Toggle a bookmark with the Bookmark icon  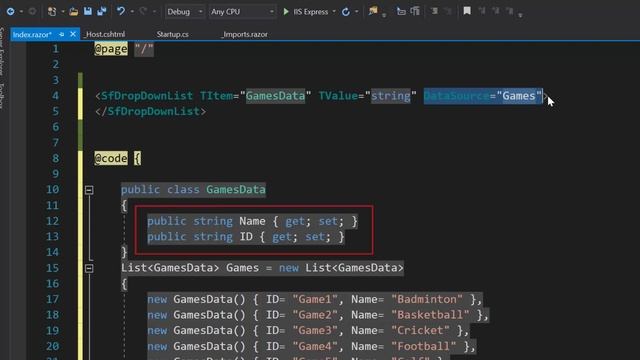pyautogui.click(x=467, y=11)
